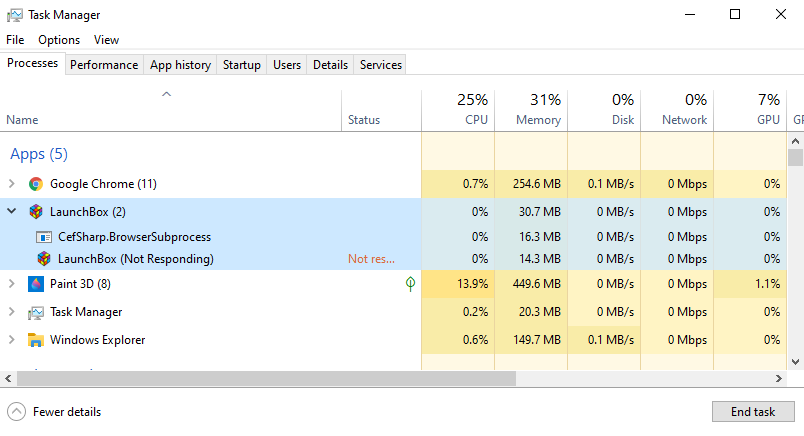Screen dimensions: 804x436
Task: Click Google Chrome's 0.7% CPU value
Action: point(475,184)
